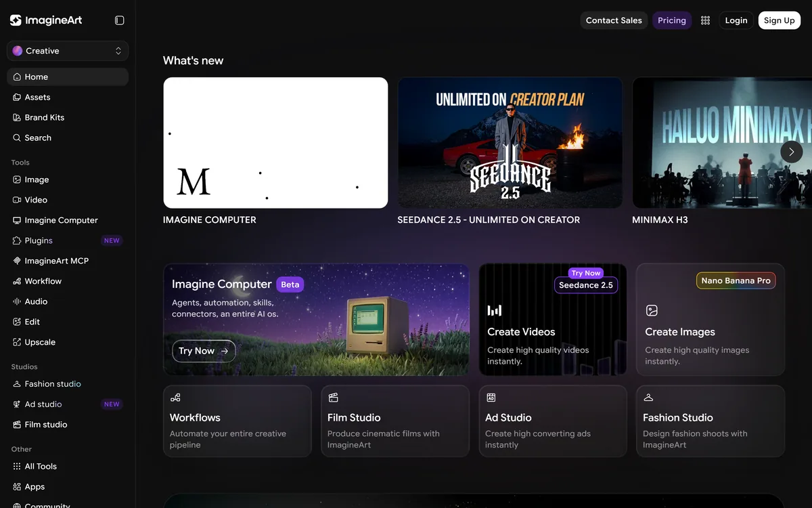Click the Fashion Studio card hanger icon

[x=648, y=398]
